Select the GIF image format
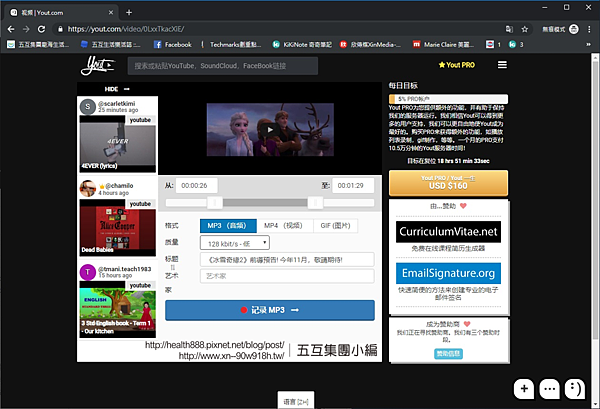The width and height of the screenshot is (600, 409). (335, 226)
